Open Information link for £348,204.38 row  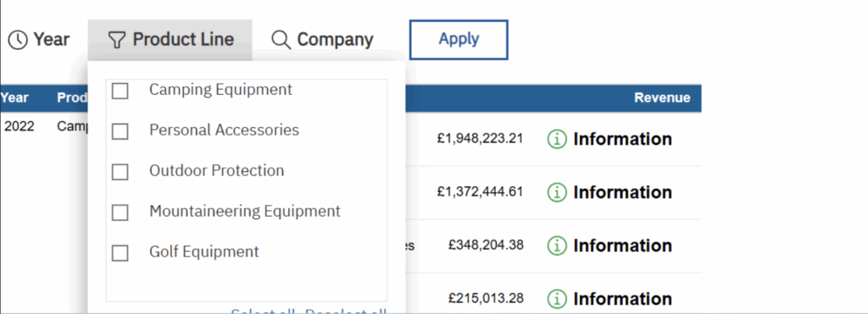[622, 245]
